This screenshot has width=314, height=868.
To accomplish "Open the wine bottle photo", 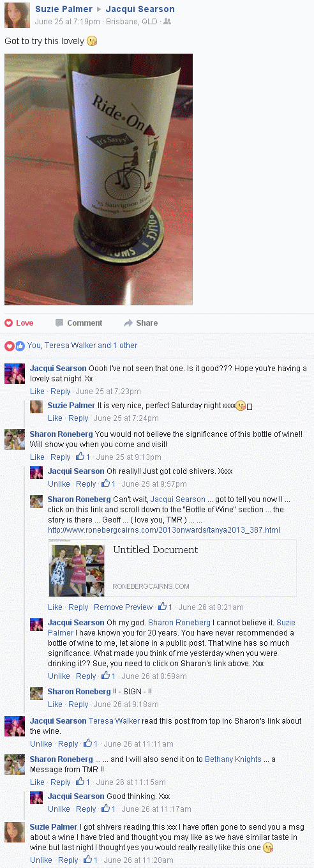I will pos(98,179).
